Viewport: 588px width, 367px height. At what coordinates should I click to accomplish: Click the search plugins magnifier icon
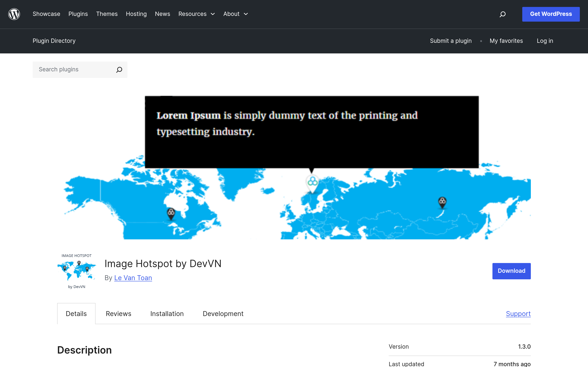click(x=119, y=70)
